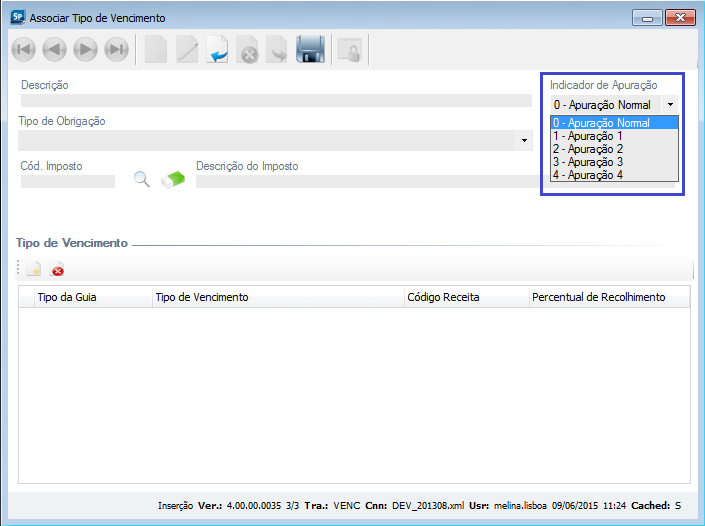Go to the first record
Screen dimensions: 705x526
(x=23, y=49)
